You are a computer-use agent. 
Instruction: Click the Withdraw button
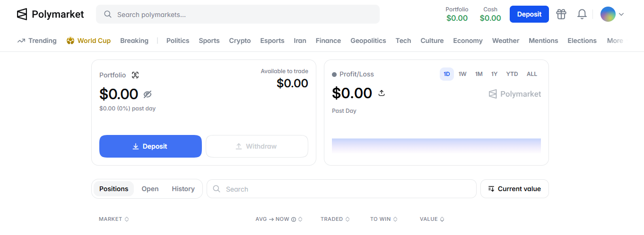257,146
